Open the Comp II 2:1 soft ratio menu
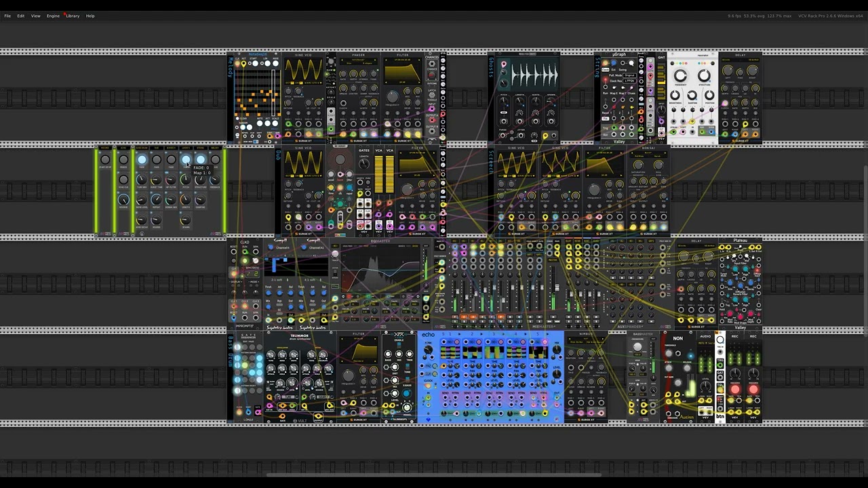This screenshot has width=868, height=488. coord(279,280)
